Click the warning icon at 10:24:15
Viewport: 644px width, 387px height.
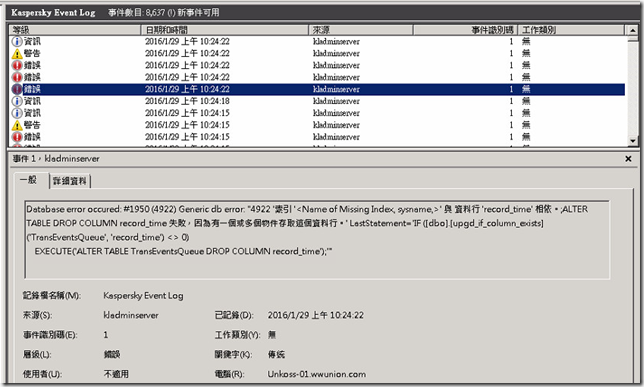coord(17,125)
